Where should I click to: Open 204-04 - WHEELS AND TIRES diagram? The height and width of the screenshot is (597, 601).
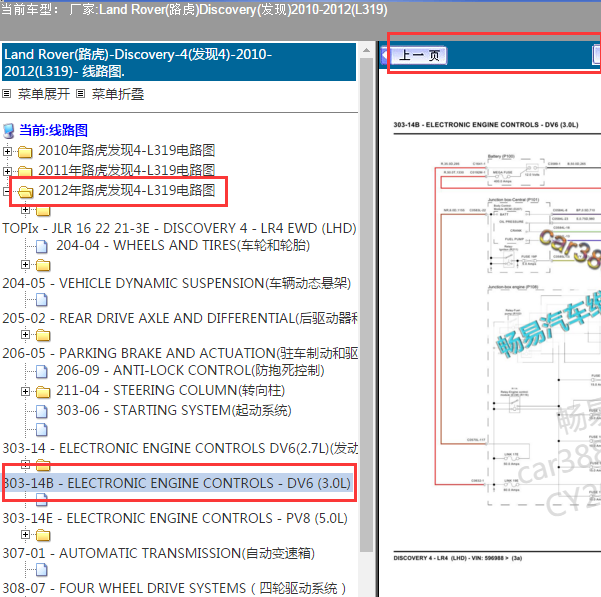pyautogui.click(x=183, y=245)
